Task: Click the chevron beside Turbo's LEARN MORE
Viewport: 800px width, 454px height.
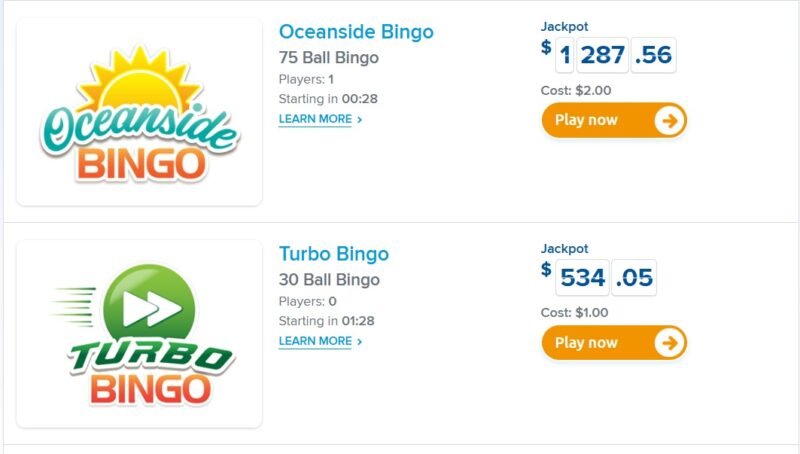Action: coord(360,341)
